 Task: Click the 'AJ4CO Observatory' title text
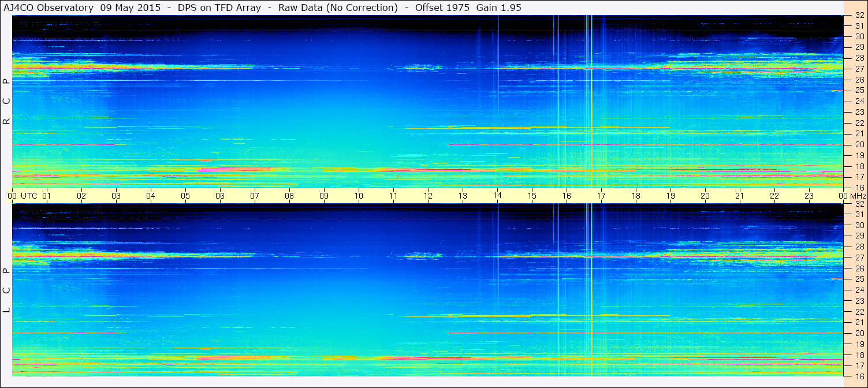(49, 8)
